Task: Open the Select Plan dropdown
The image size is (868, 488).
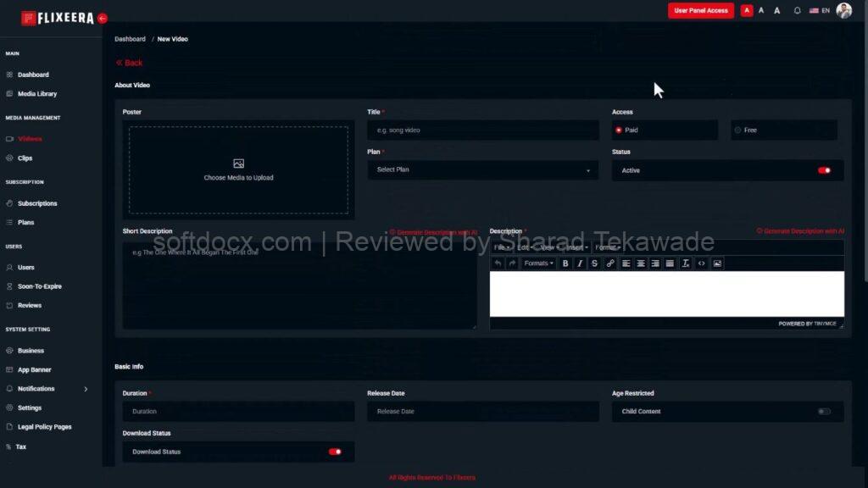Action: coord(482,169)
